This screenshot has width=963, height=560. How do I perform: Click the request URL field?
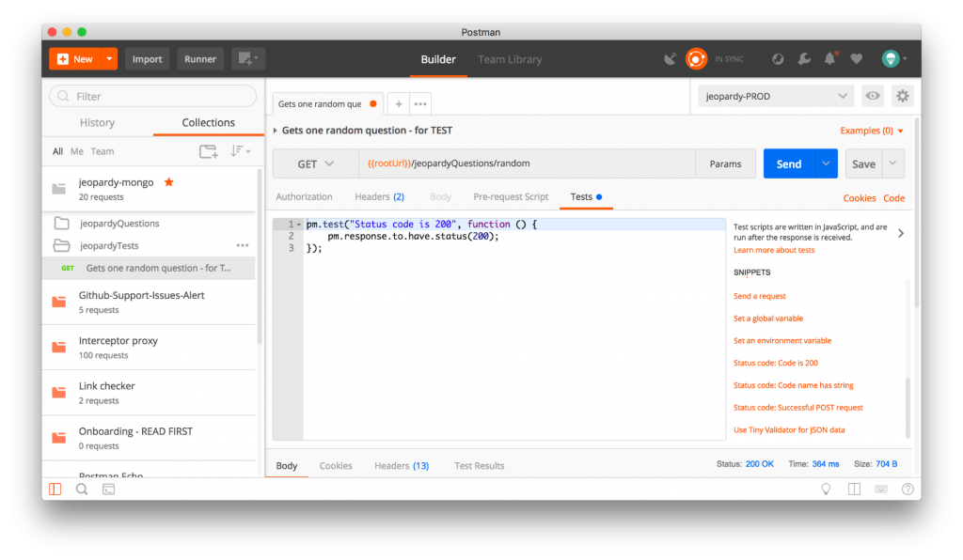pyautogui.click(x=527, y=163)
